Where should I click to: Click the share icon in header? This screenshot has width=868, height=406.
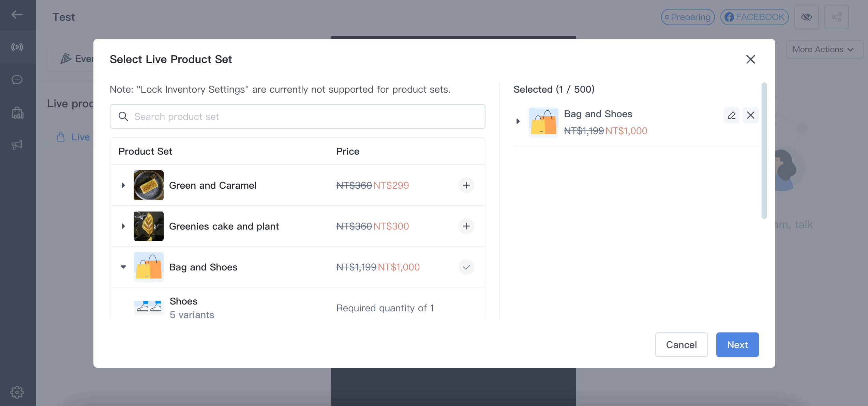pos(836,17)
